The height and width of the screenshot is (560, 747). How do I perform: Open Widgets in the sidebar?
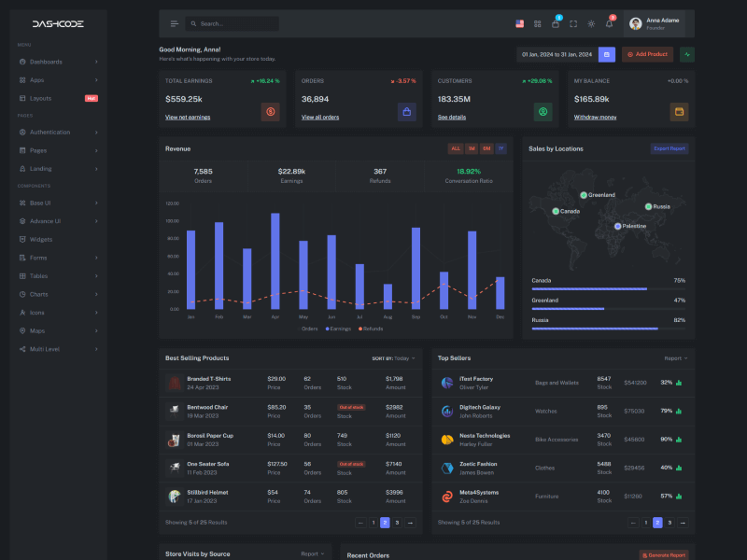pyautogui.click(x=41, y=239)
